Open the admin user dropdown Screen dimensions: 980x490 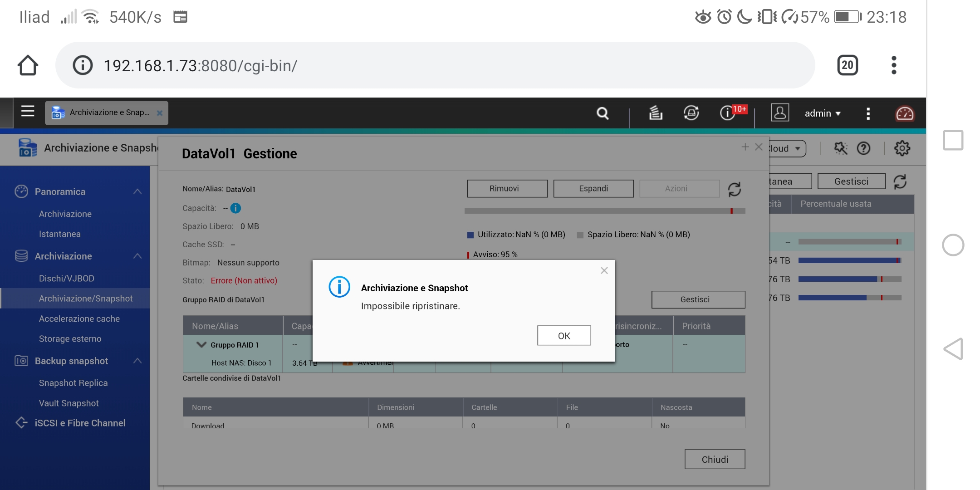point(822,113)
